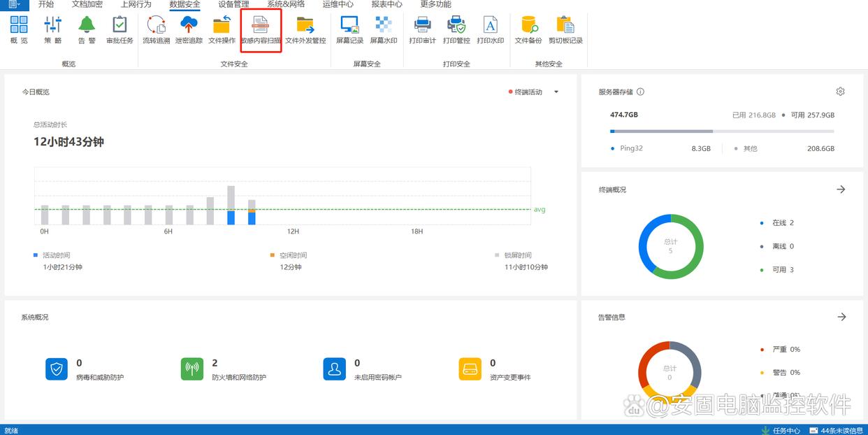Image resolution: width=868 pixels, height=435 pixels.
Task: Click the 告警 bell icon
Action: pyautogui.click(x=87, y=29)
